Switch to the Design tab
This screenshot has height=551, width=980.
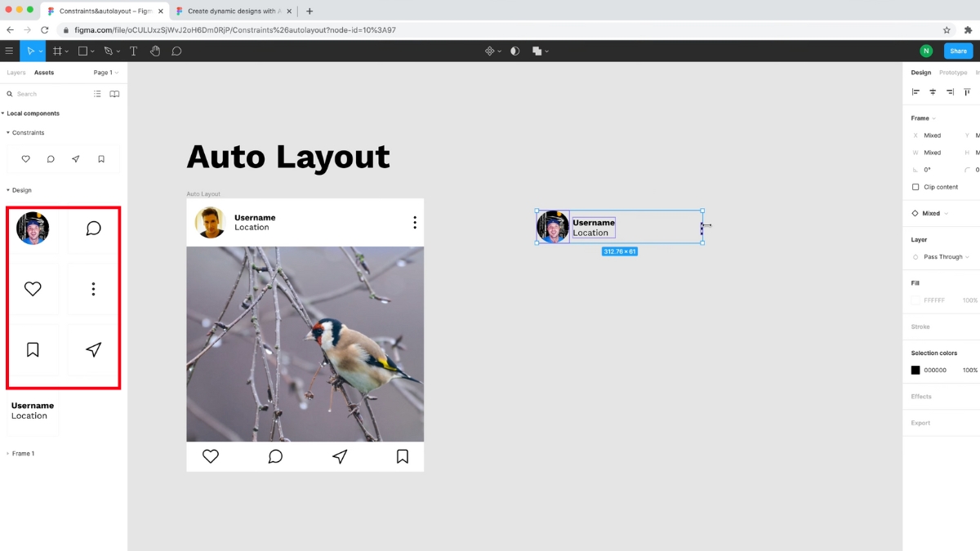921,73
